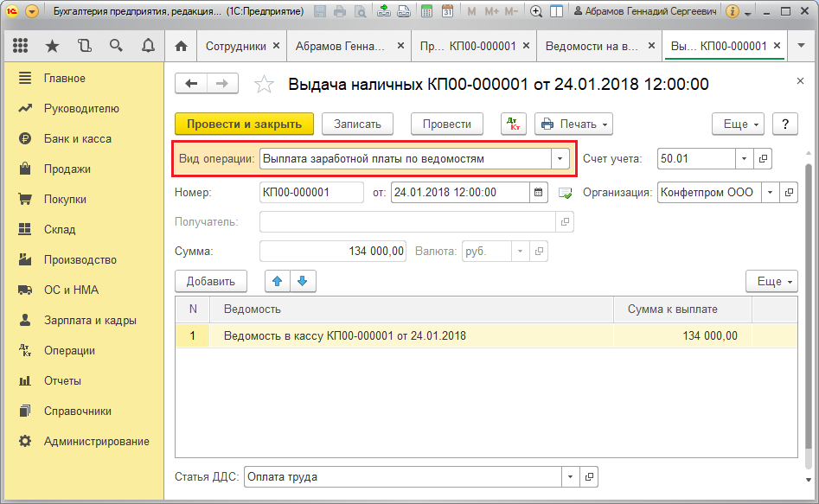Open the Операции section
The width and height of the screenshot is (819, 504).
[x=69, y=351]
